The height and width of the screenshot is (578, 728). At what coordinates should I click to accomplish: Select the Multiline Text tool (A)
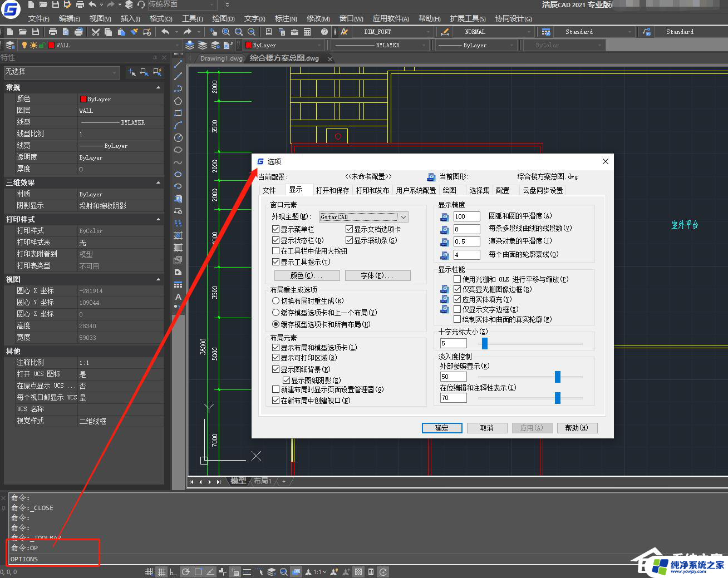click(178, 297)
